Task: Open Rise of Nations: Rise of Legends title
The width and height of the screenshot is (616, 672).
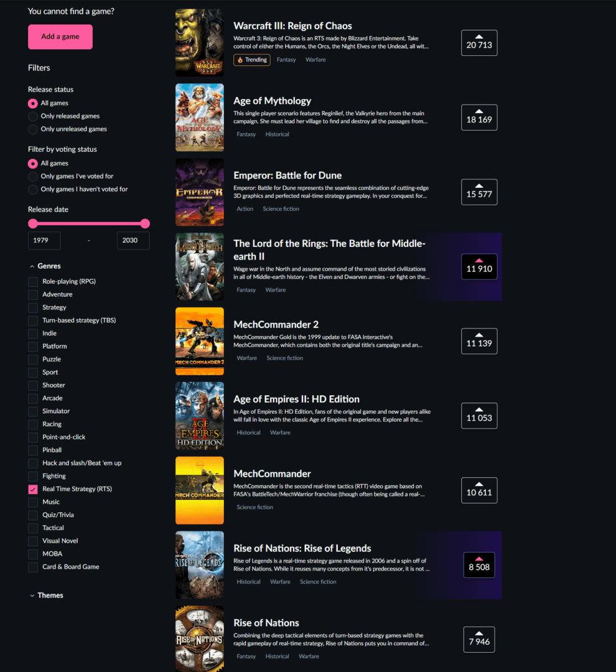Action: [302, 548]
